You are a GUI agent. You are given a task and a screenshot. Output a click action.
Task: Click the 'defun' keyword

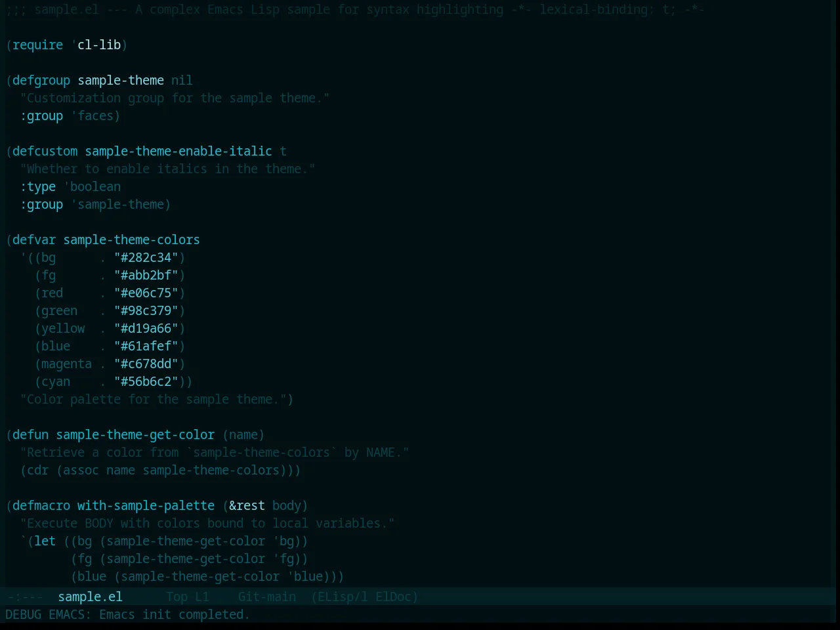point(30,434)
